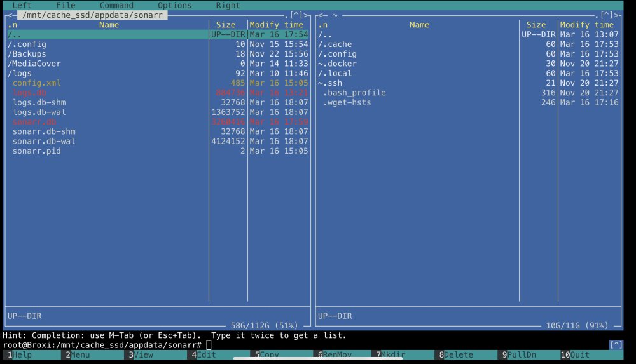The height and width of the screenshot is (364, 636).
Task: Click right panel .n sort indicator
Action: point(323,25)
